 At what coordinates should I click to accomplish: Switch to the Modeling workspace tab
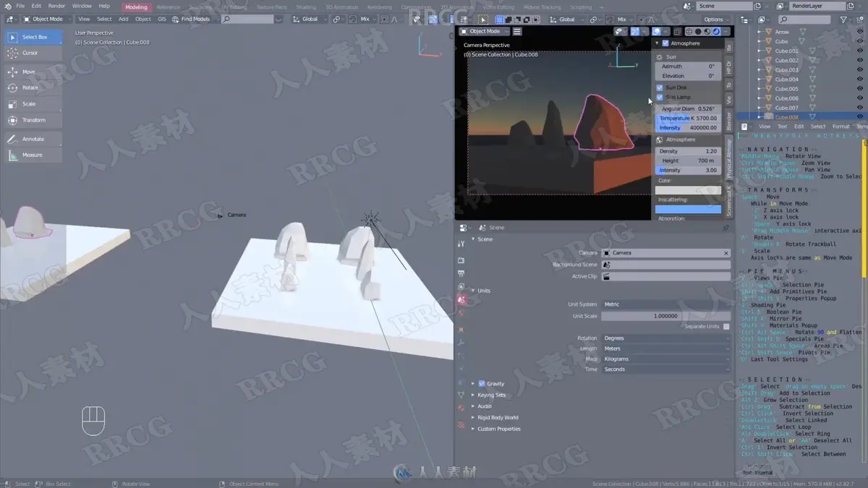click(136, 7)
